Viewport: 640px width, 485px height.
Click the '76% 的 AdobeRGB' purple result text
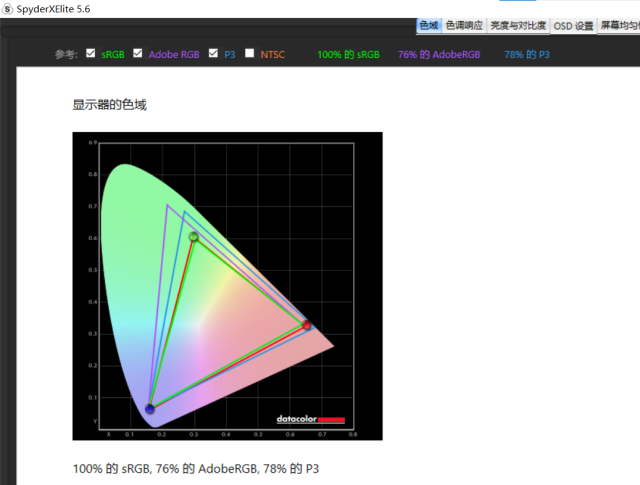click(439, 54)
